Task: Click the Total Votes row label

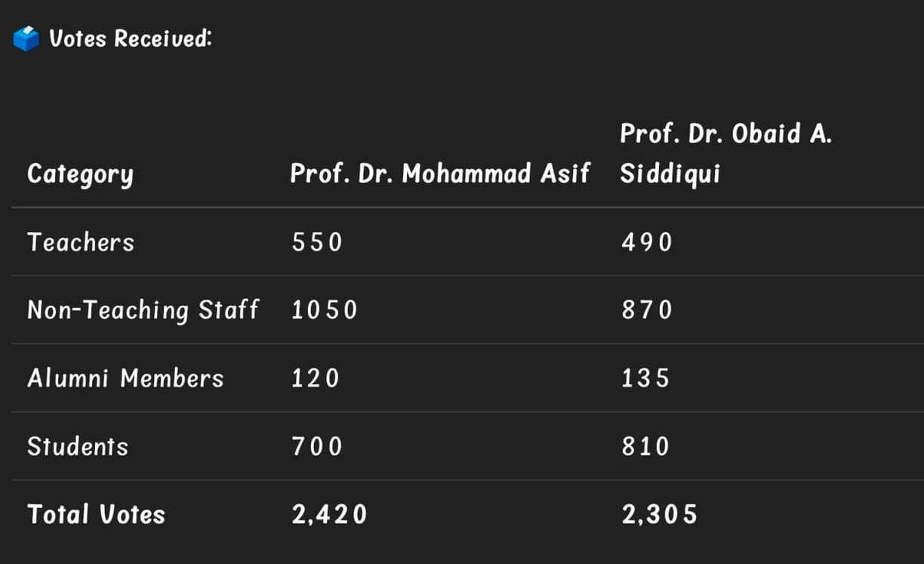Action: click(x=96, y=514)
